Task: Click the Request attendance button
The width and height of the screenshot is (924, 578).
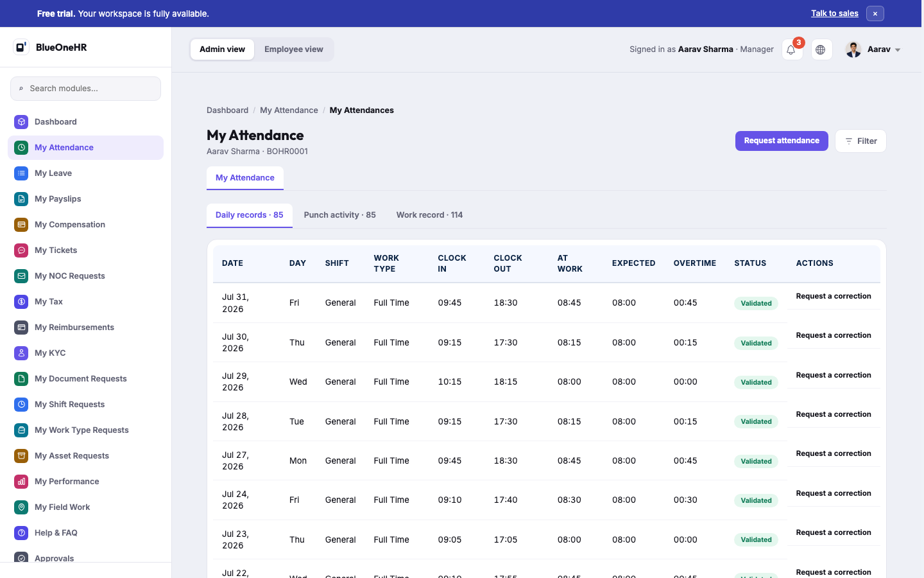Action: click(782, 141)
